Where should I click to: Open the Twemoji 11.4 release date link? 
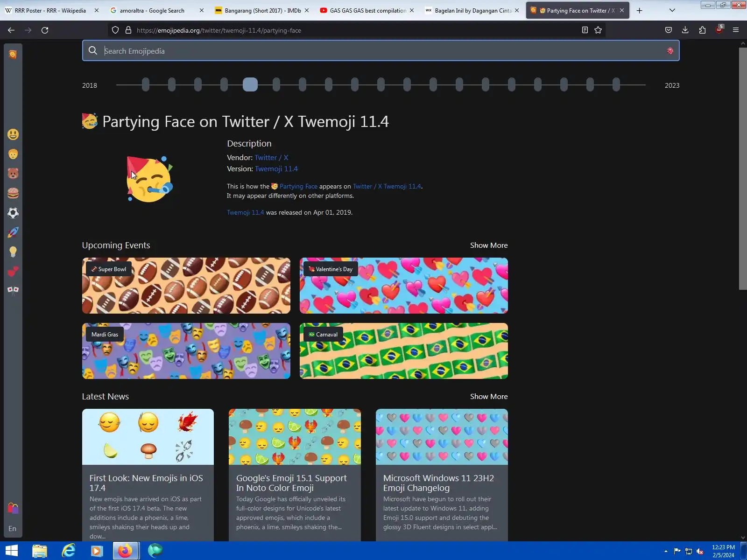point(245,212)
